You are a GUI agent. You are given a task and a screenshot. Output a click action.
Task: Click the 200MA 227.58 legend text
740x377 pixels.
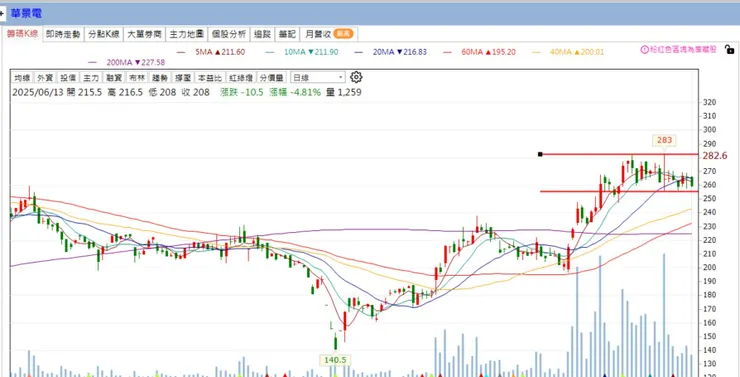[135, 62]
